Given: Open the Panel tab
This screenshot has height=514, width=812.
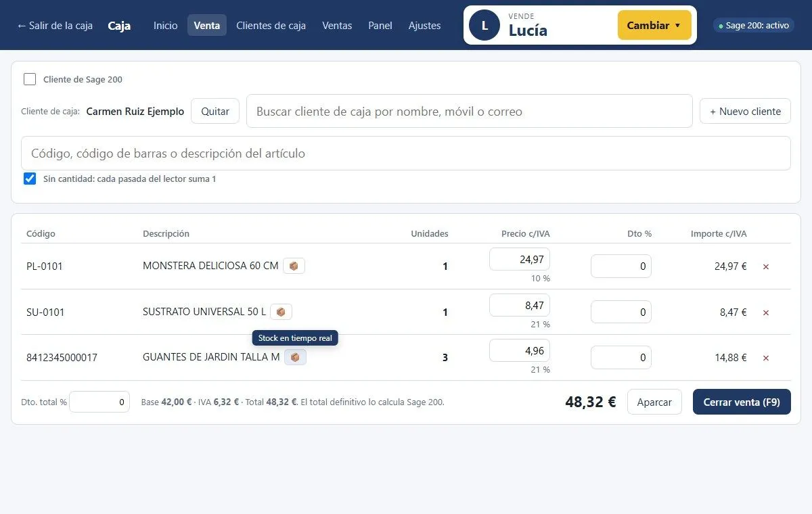Looking at the screenshot, I should click(x=380, y=25).
